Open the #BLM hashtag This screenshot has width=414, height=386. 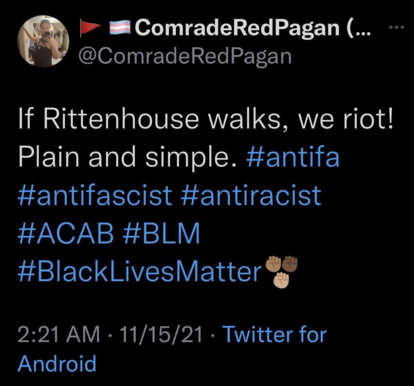click(161, 233)
